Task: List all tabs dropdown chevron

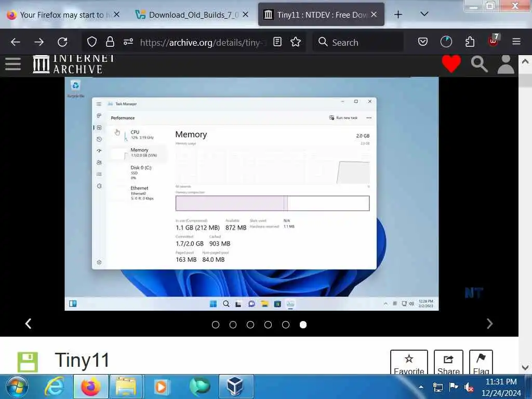Action: (424, 14)
